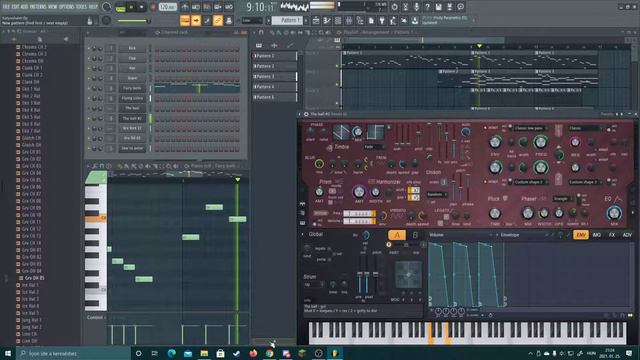Click the stop button in transport
Viewport: 640px width, 360px height.
click(141, 7)
